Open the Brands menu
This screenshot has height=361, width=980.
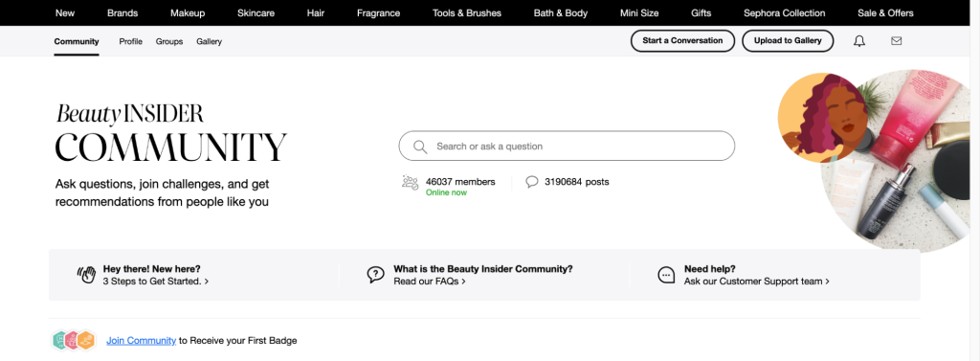coord(122,13)
